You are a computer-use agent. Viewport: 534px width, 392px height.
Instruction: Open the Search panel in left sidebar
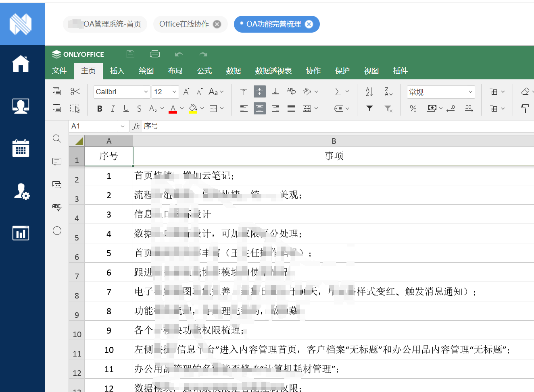(57, 139)
